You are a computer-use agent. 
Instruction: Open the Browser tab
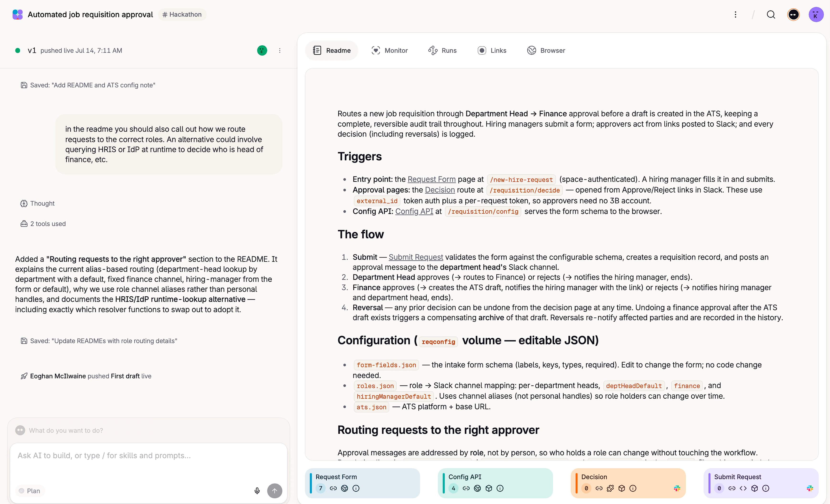pyautogui.click(x=546, y=51)
